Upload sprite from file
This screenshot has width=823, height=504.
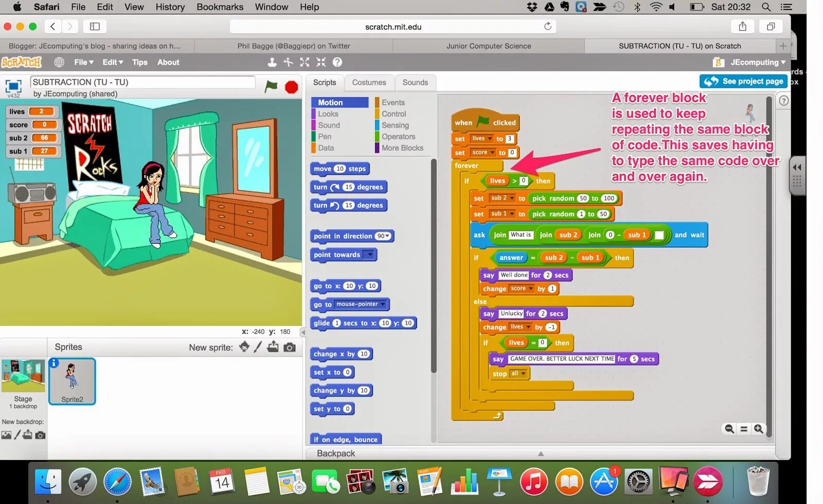(273, 347)
